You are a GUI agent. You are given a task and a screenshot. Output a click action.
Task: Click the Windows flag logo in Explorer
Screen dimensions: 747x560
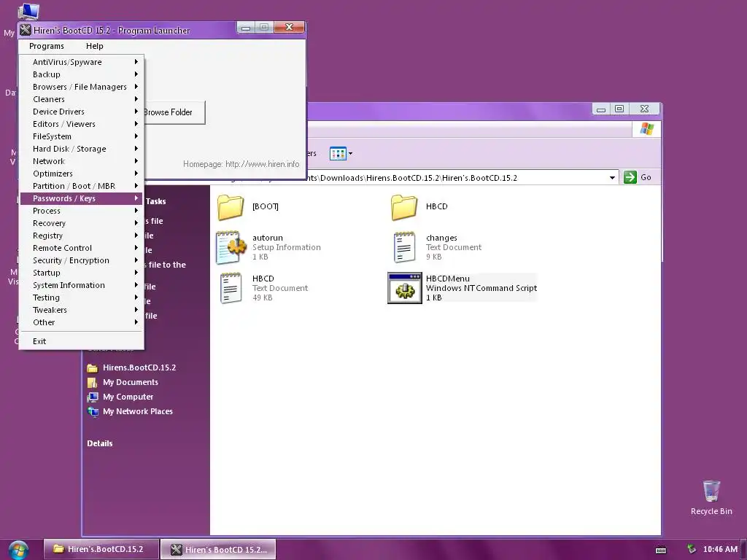coord(646,128)
